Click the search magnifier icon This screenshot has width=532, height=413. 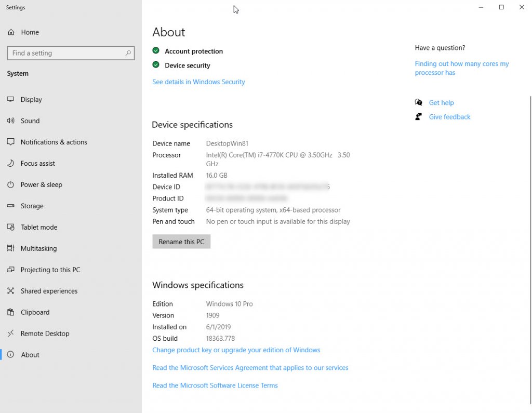click(x=128, y=54)
